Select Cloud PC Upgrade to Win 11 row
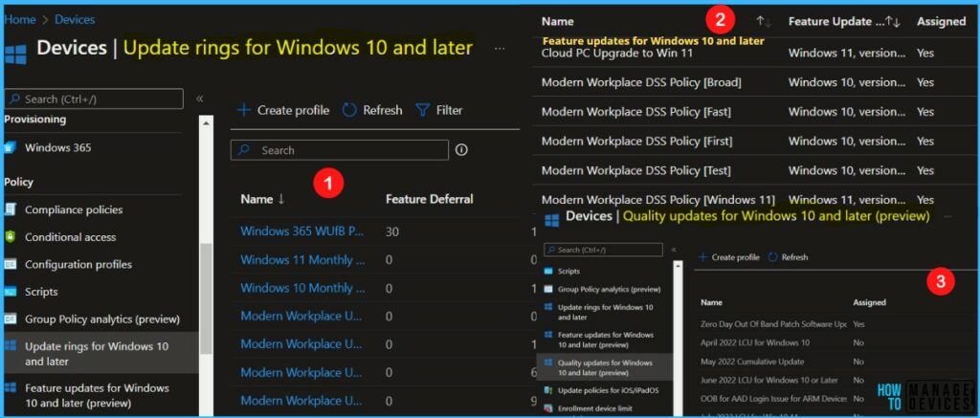 754,54
